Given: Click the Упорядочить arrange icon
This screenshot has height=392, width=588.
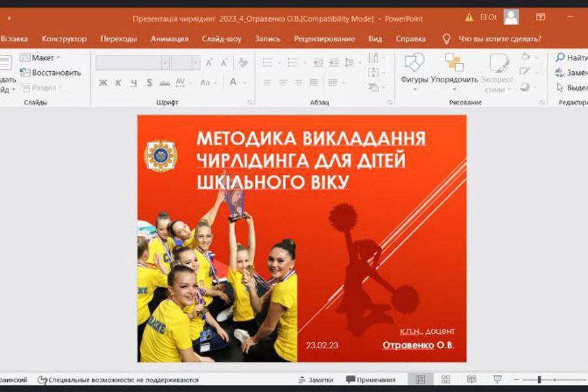Looking at the screenshot, I should [454, 64].
